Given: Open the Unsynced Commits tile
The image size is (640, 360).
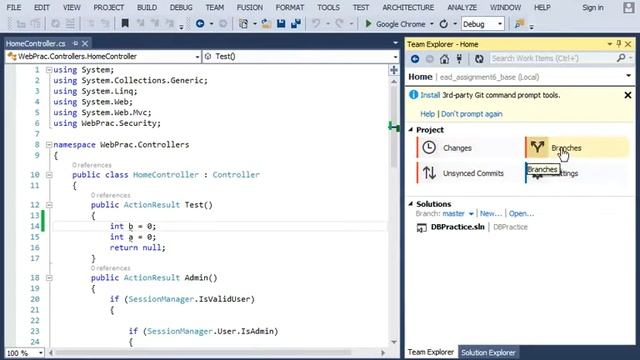Looking at the screenshot, I should point(469,173).
